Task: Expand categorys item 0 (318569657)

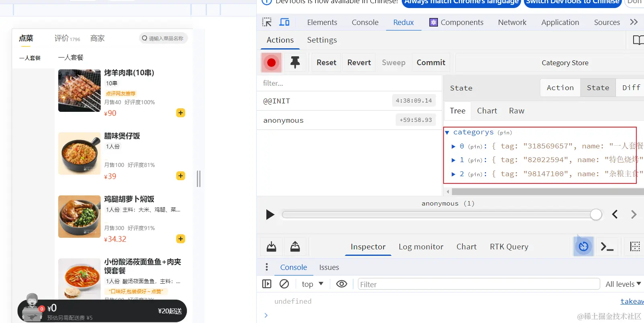Action: click(454, 146)
